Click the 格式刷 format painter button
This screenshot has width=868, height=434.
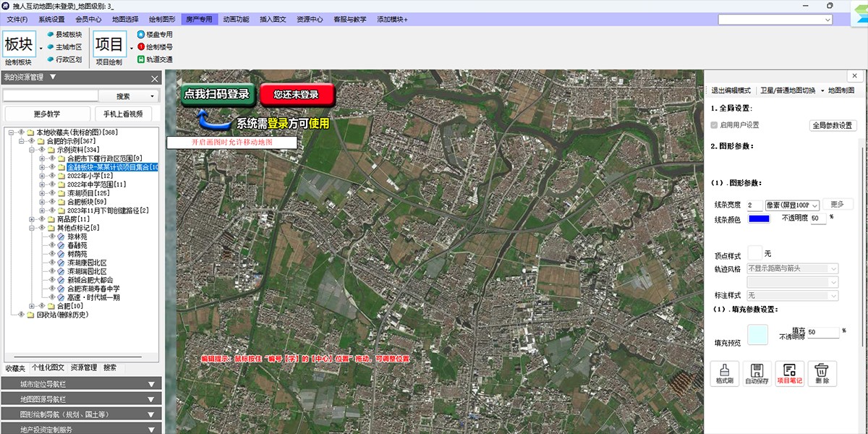pos(724,373)
